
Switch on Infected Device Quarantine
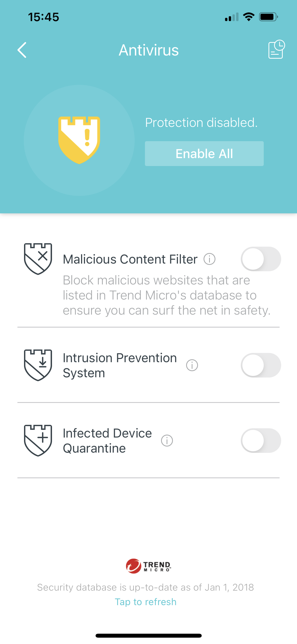coord(261,441)
